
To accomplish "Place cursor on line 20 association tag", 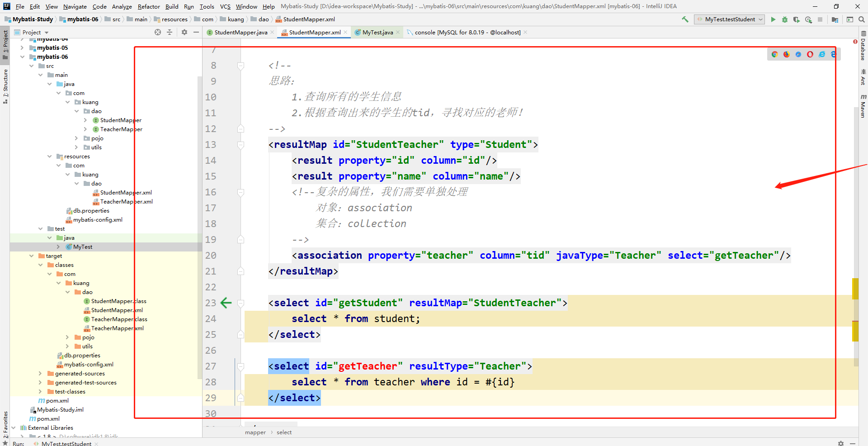I will 541,256.
